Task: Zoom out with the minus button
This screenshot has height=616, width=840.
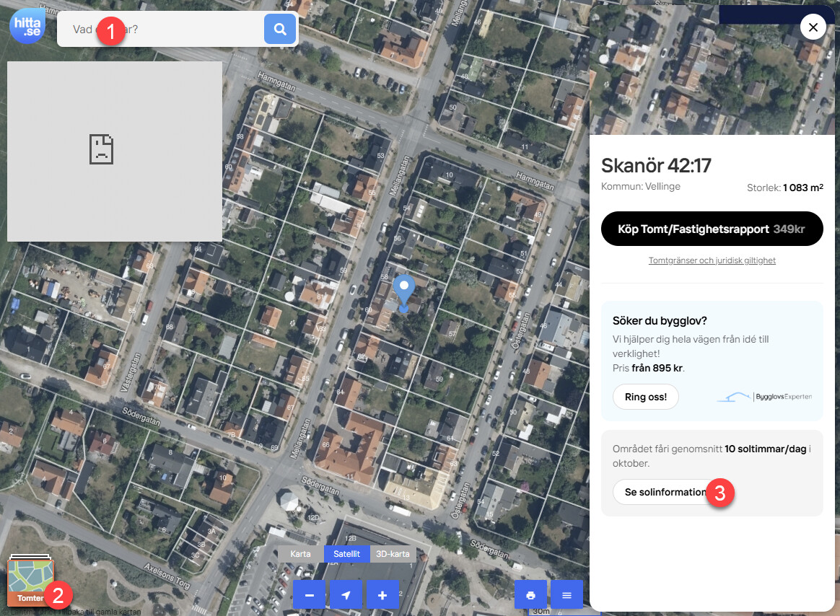Action: [310, 595]
